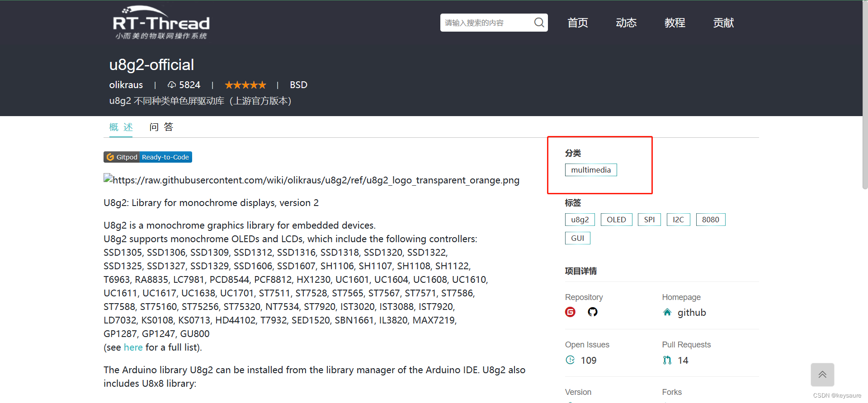The image size is (868, 403).
Task: Click the I2C tag
Action: pos(679,220)
